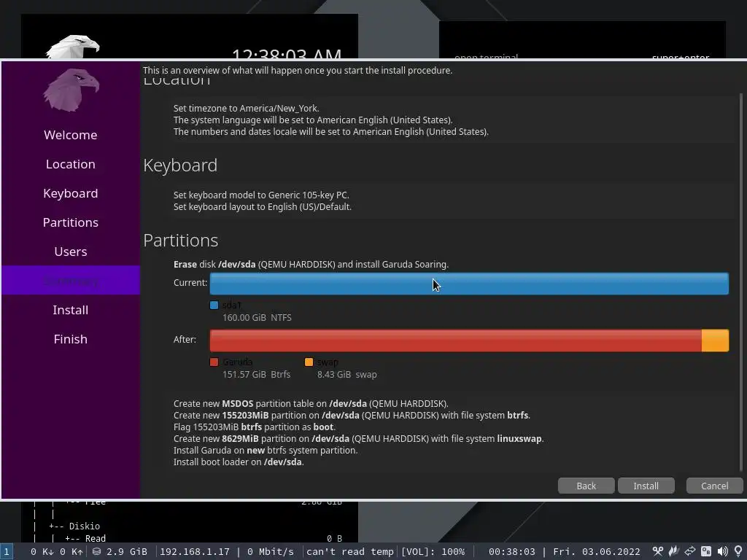Viewport: 747px width, 560px height.
Task: Click the disk icon beside 2.9 GiB
Action: point(97,551)
